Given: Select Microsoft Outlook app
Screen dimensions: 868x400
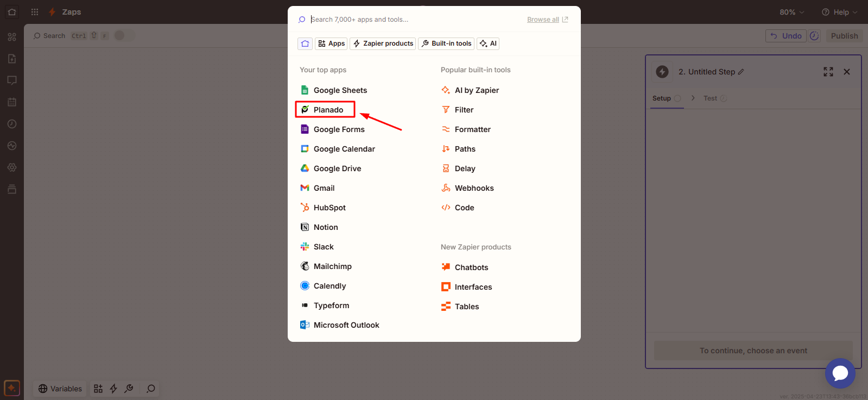Looking at the screenshot, I should click(x=340, y=325).
